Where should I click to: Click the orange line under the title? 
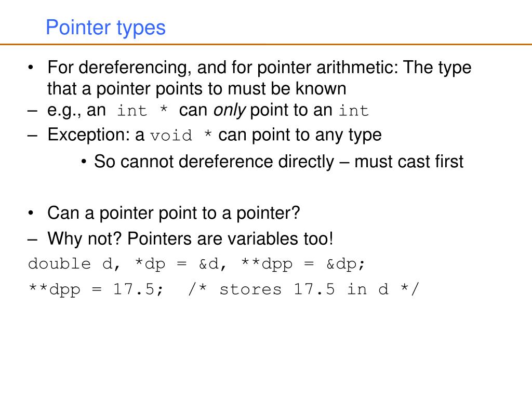click(x=266, y=44)
